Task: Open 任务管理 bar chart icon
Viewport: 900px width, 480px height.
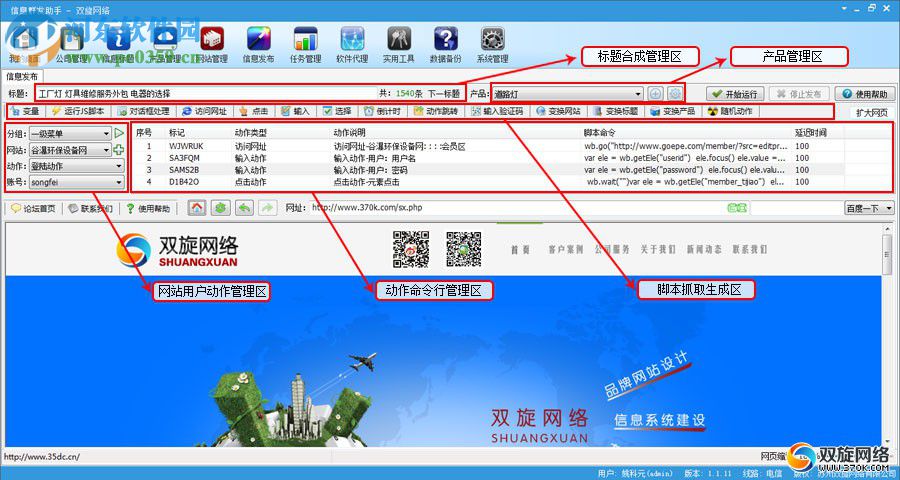Action: coord(305,45)
